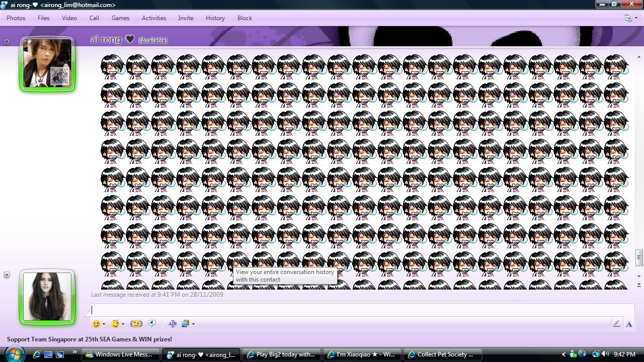The image size is (644, 362).
Task: Click Last message received timestamp text
Action: coord(158,295)
